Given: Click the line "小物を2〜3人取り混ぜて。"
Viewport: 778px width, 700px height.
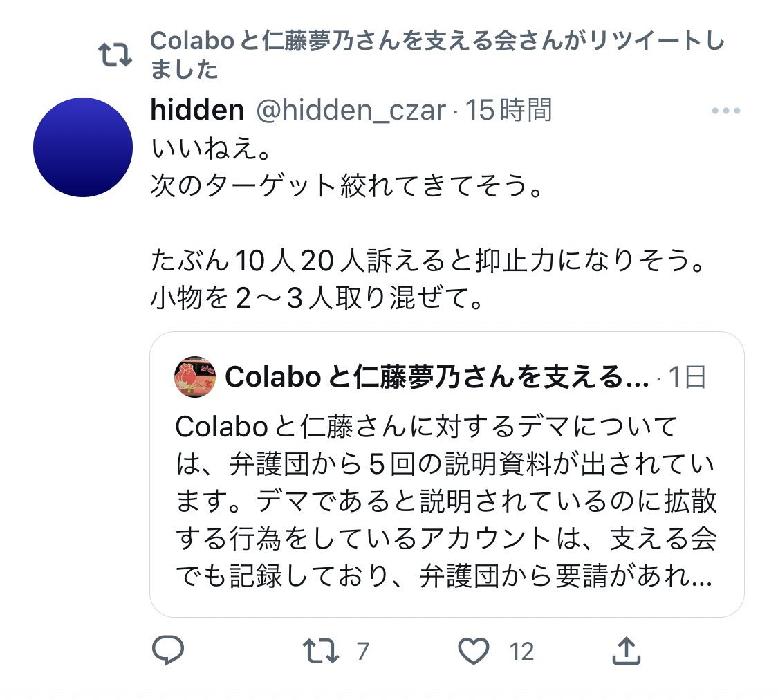Looking at the screenshot, I should point(317,298).
